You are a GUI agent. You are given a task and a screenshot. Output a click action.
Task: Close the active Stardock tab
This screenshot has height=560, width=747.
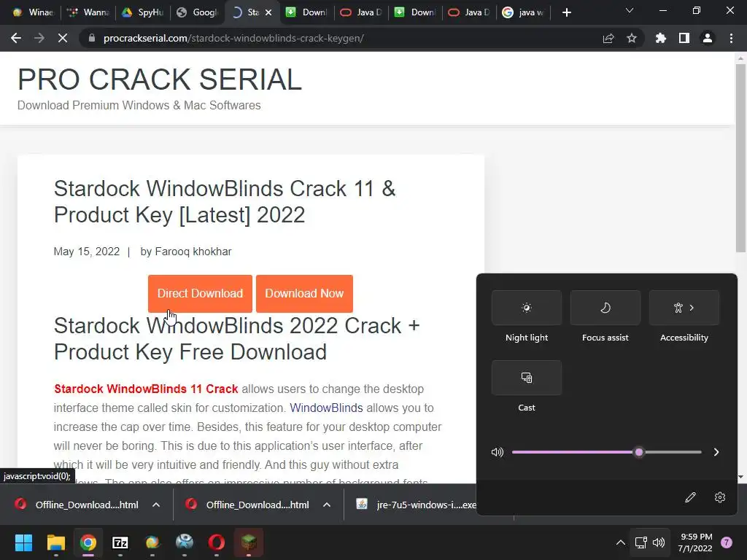[268, 12]
